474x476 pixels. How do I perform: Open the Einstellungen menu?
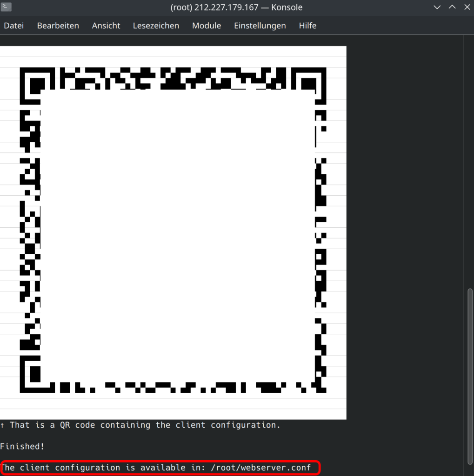pos(260,26)
